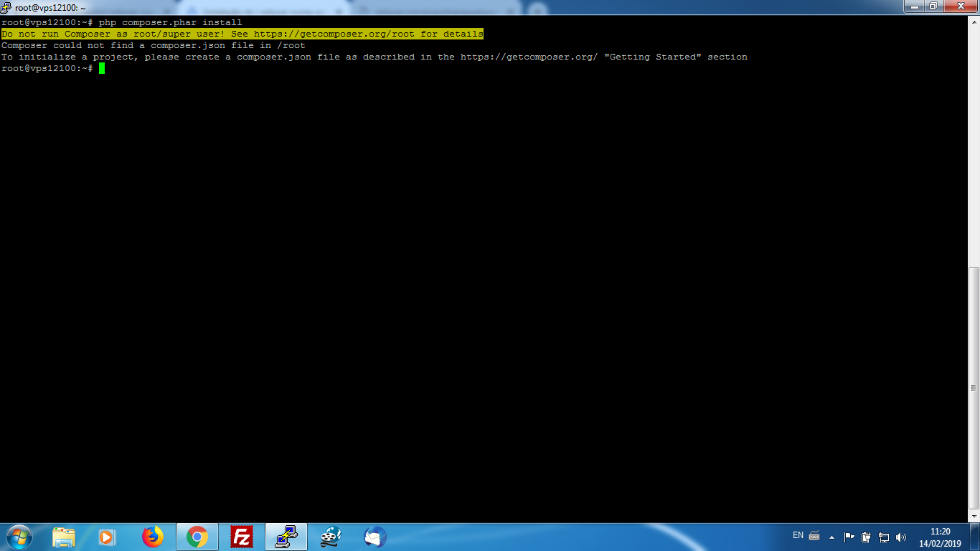Open FileZilla from the taskbar
Viewport: 980px width, 551px height.
point(242,537)
